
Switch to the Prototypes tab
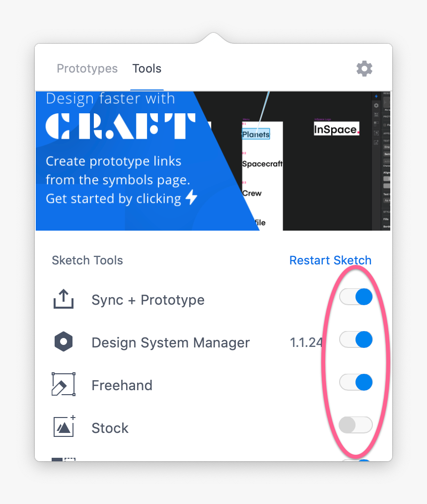[x=87, y=69]
